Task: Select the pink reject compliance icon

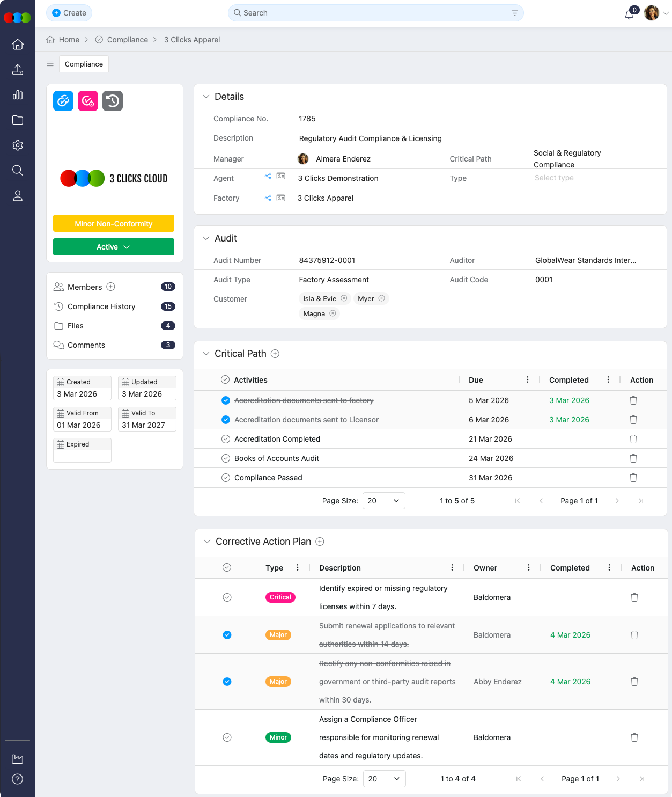Action: [x=87, y=101]
